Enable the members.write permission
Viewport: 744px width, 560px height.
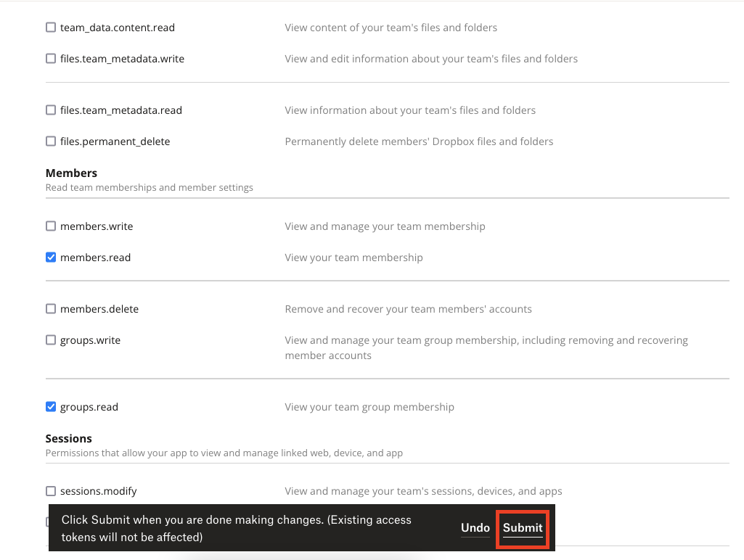51,226
